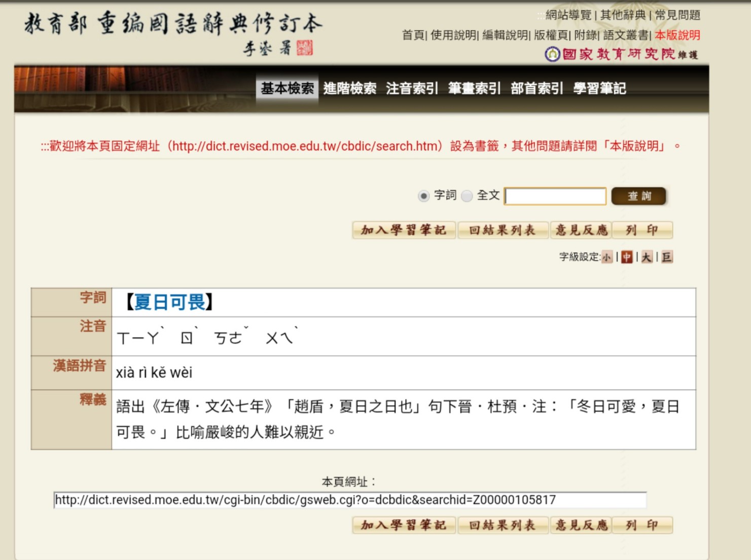751x560 pixels.
Task: Click the search text input field
Action: tap(555, 196)
